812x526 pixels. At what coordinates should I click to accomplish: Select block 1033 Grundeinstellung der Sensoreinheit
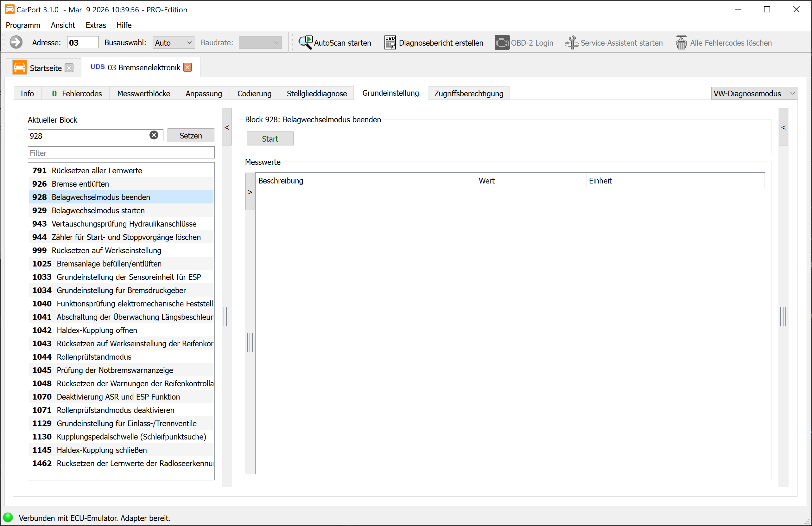click(121, 277)
